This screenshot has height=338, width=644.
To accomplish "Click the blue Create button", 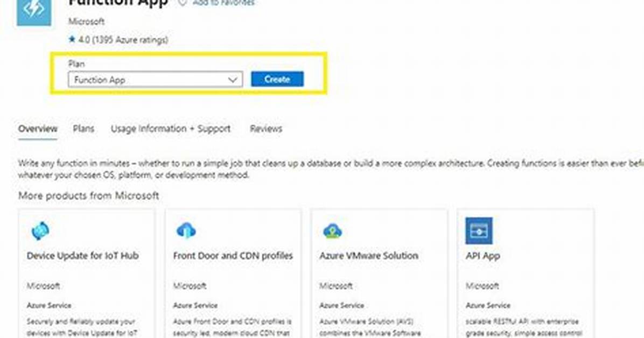I will pyautogui.click(x=277, y=79).
